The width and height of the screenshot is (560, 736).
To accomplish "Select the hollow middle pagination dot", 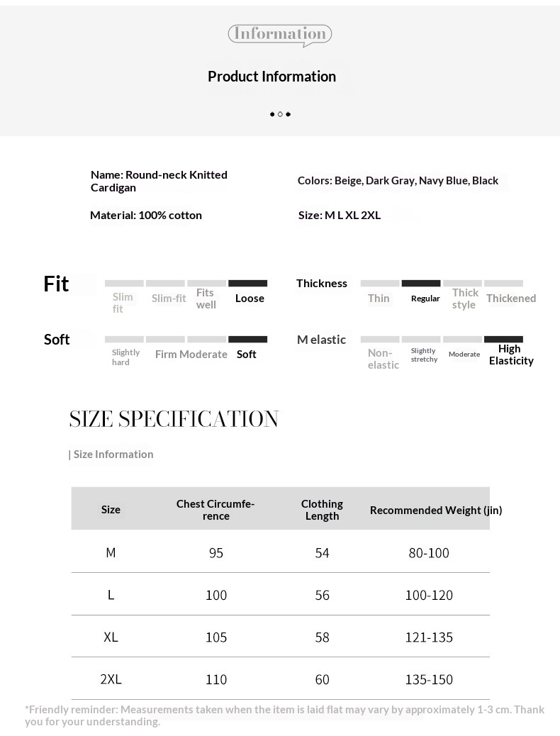I will [280, 114].
